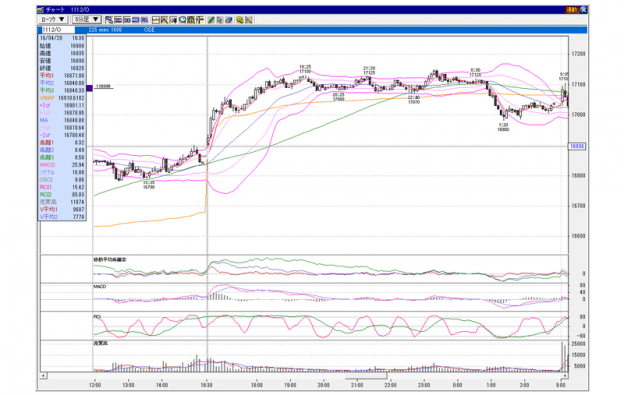Click the 売買高 volume panel label
The width and height of the screenshot is (624, 395).
click(101, 343)
